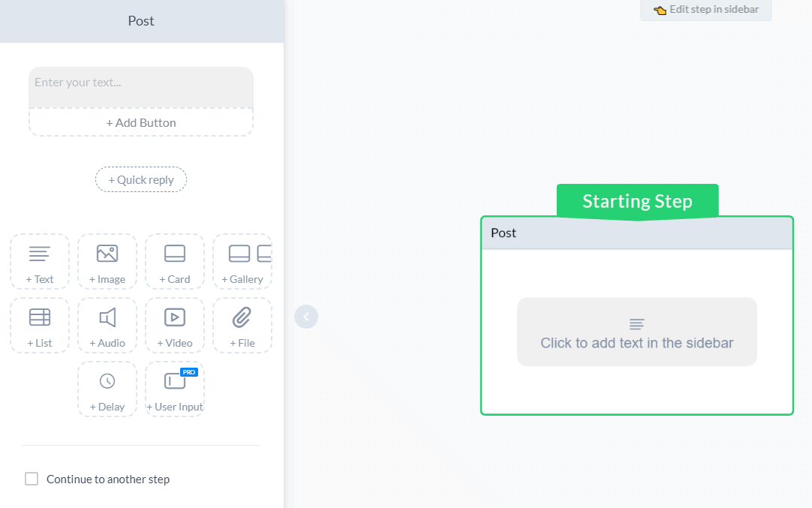Screen dimensions: 812x508
Task: Add an Image block
Action: coord(107,261)
